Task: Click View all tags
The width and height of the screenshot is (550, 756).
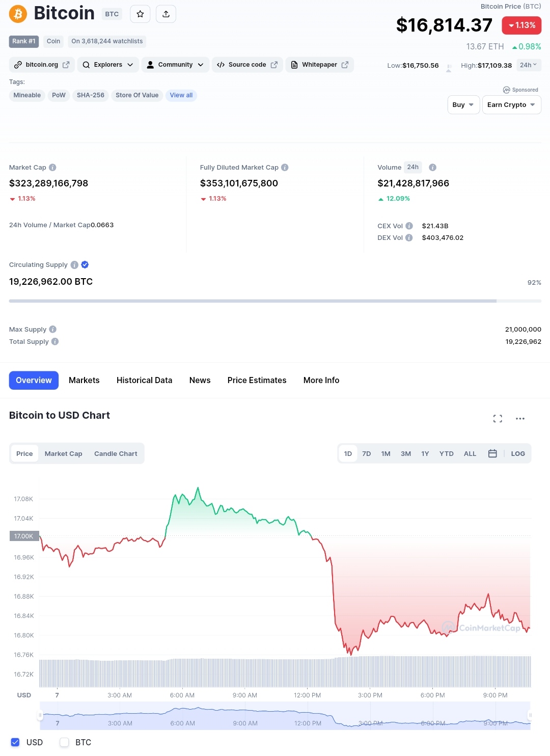Action: point(181,95)
